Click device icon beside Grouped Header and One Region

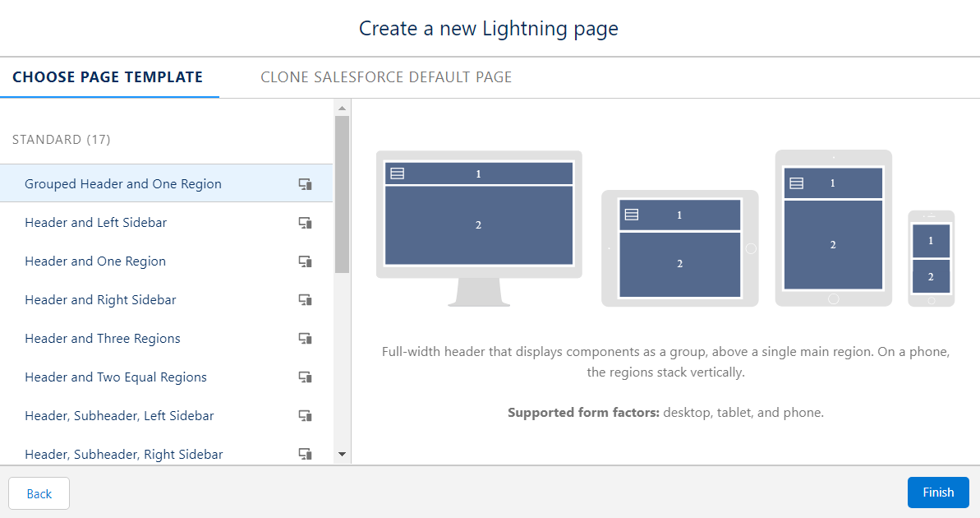[x=305, y=184]
